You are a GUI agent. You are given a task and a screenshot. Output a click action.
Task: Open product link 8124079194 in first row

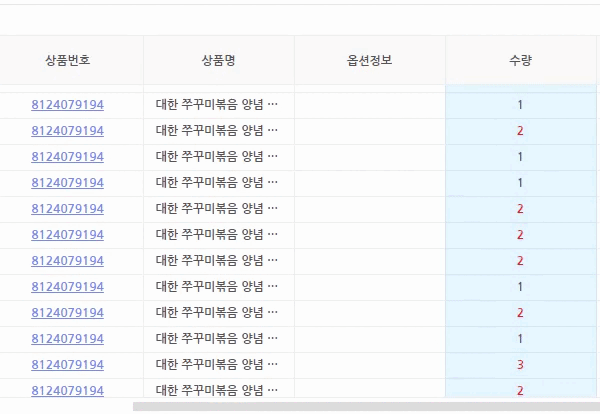pos(68,105)
